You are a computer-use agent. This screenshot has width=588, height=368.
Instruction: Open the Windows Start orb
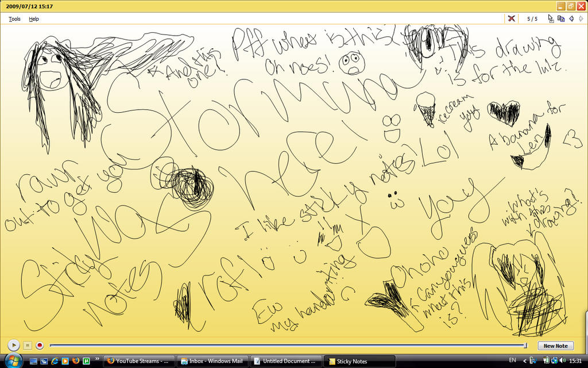tap(13, 361)
